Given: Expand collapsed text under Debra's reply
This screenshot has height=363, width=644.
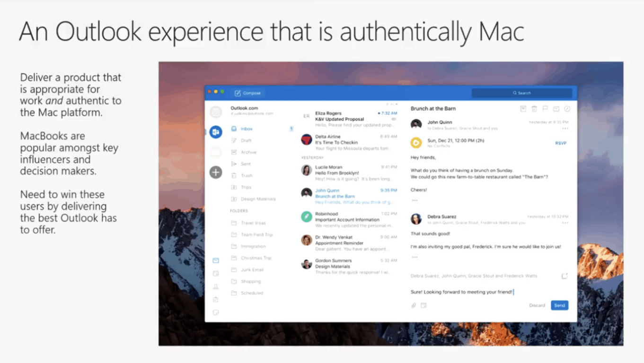Looking at the screenshot, I should [x=415, y=257].
